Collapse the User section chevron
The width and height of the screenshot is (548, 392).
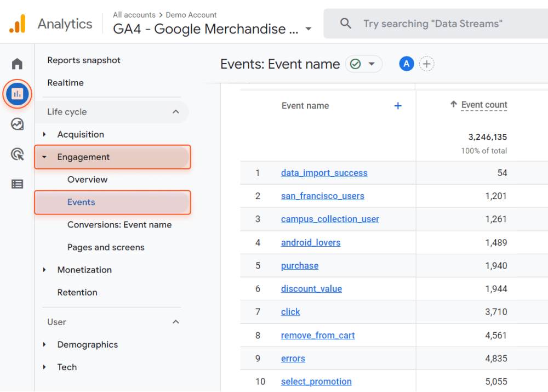(176, 322)
